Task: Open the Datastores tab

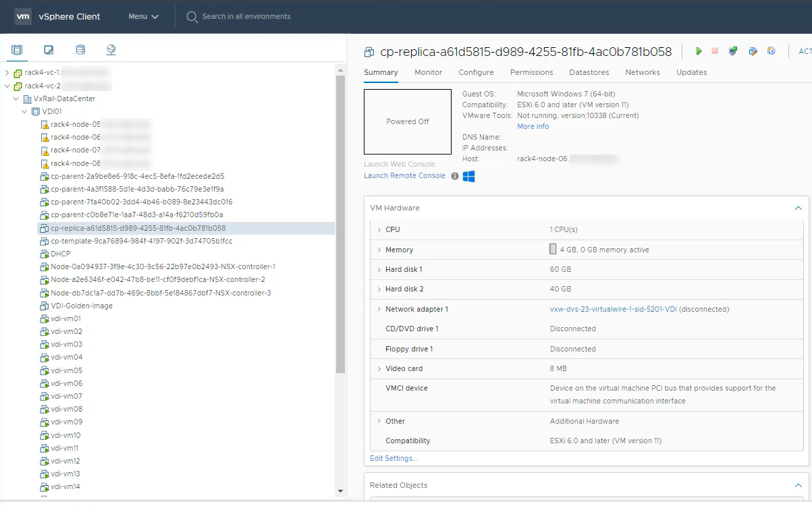Action: tap(589, 72)
